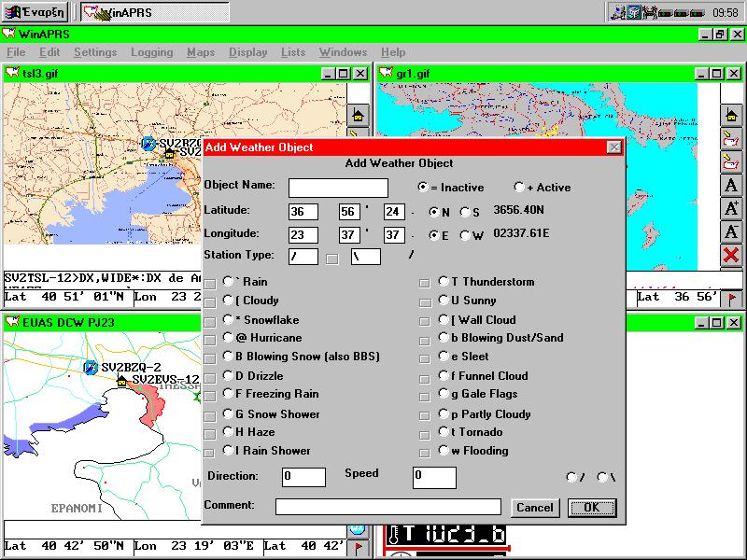The height and width of the screenshot is (560, 747).
Task: Click the longitude degrees field showing 23
Action: click(303, 235)
